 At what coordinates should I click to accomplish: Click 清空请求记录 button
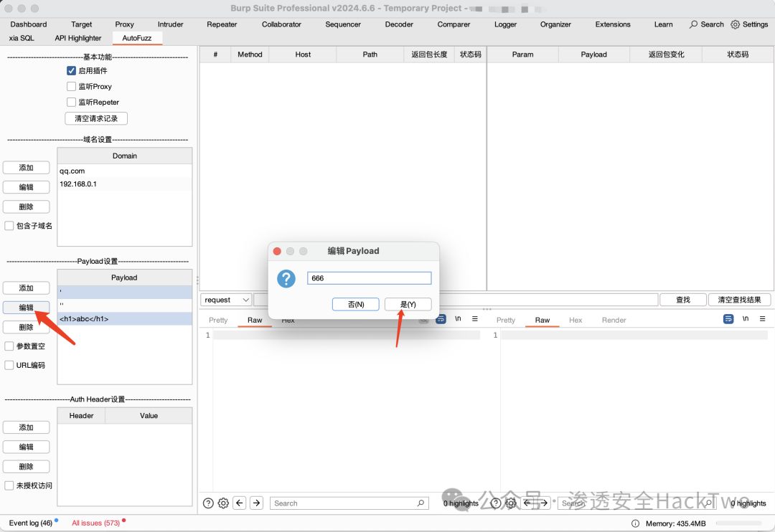pyautogui.click(x=96, y=118)
